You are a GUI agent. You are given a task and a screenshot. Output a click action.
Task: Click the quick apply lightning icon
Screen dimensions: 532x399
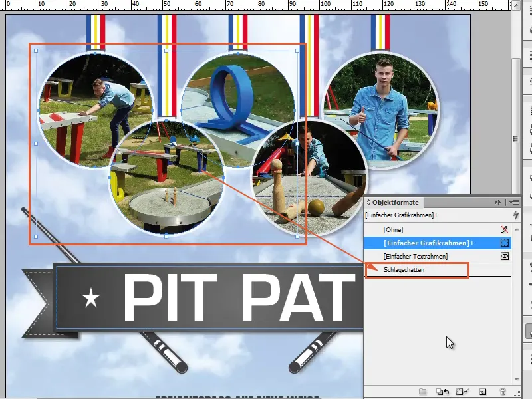coord(516,215)
